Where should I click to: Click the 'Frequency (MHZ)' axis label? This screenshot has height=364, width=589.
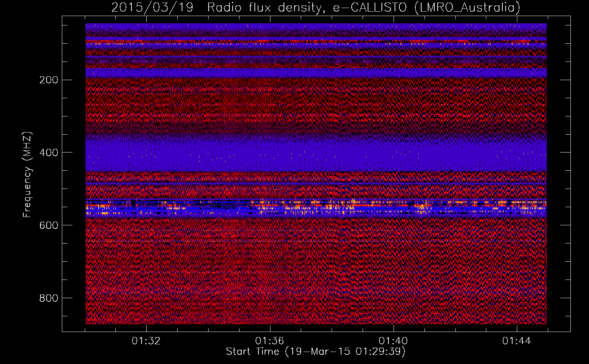[x=27, y=175]
